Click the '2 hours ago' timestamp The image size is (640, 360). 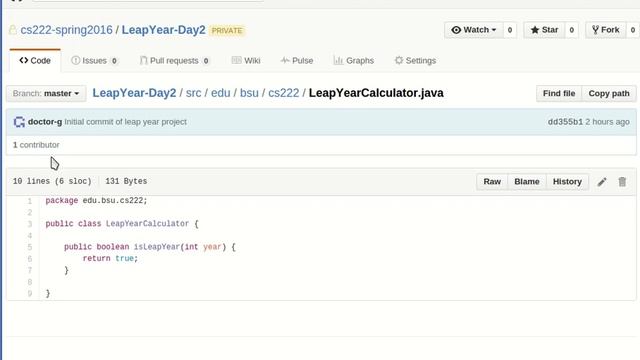click(607, 122)
